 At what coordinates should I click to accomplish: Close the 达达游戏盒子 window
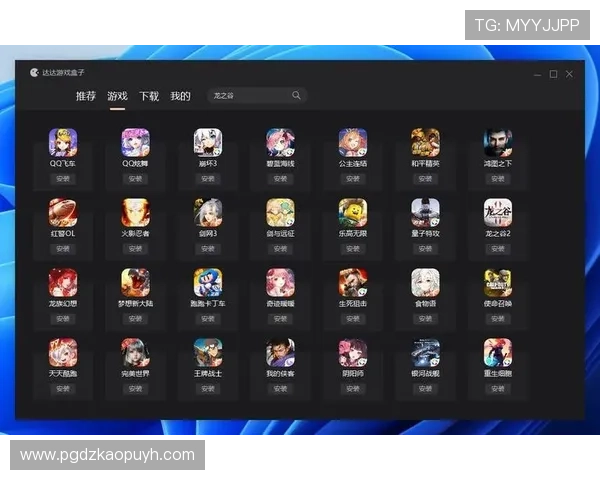click(x=569, y=74)
